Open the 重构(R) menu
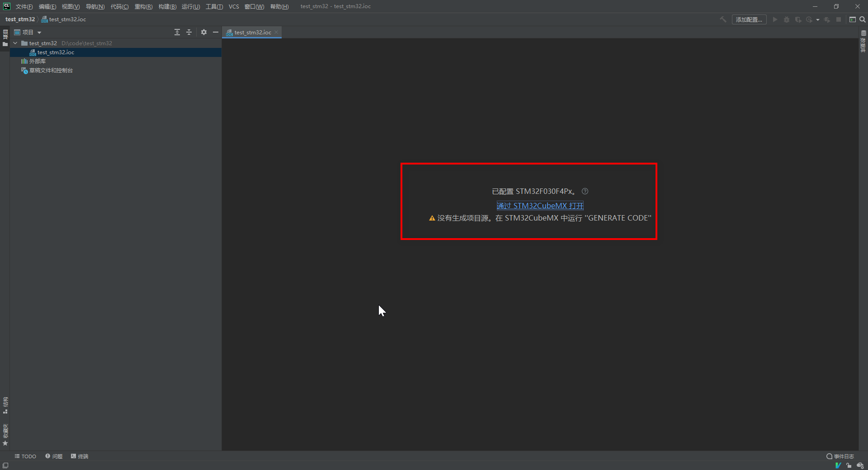The image size is (868, 470). click(143, 6)
